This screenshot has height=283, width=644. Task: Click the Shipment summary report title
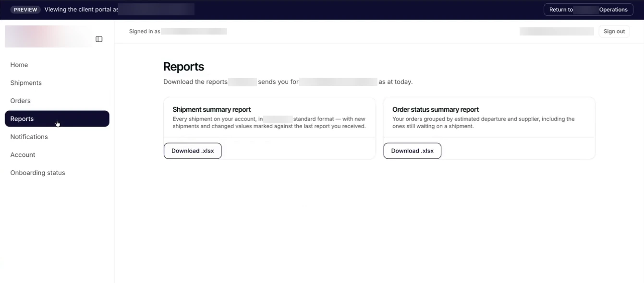[x=212, y=109]
